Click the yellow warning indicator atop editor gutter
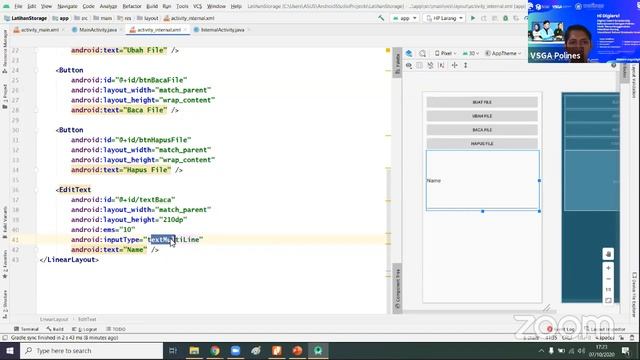The height and width of the screenshot is (360, 640). pos(388,50)
